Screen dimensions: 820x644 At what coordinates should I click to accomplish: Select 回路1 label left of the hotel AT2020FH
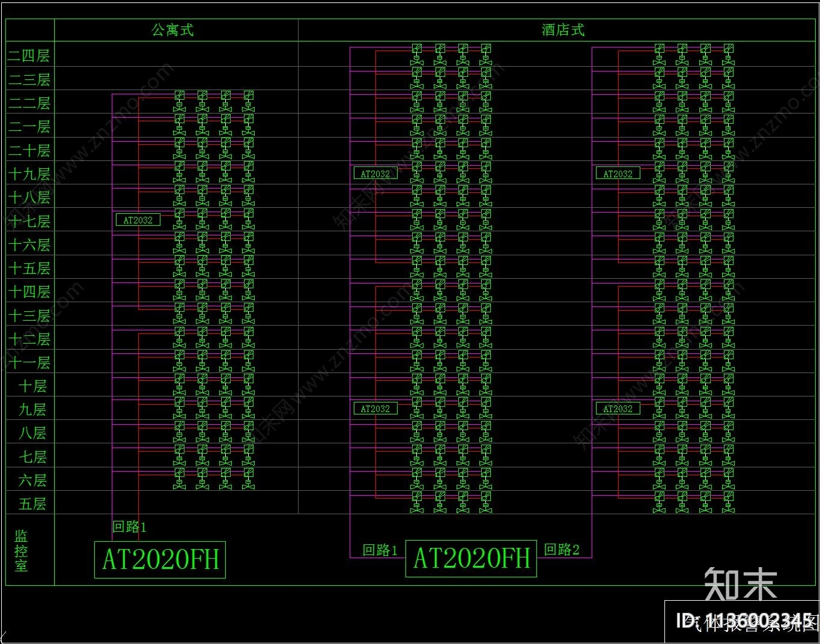tap(380, 550)
